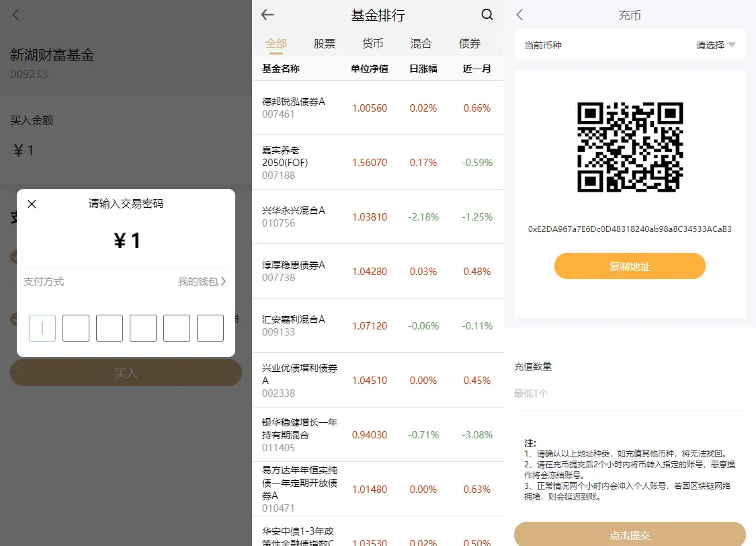Go back from the 基金排行 screen
The image size is (756, 546).
pyautogui.click(x=267, y=15)
